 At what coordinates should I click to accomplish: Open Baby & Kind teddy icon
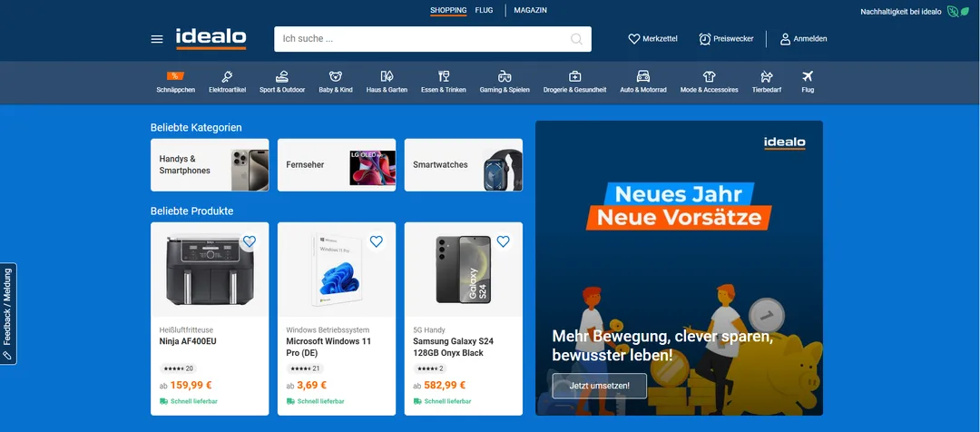(x=336, y=76)
